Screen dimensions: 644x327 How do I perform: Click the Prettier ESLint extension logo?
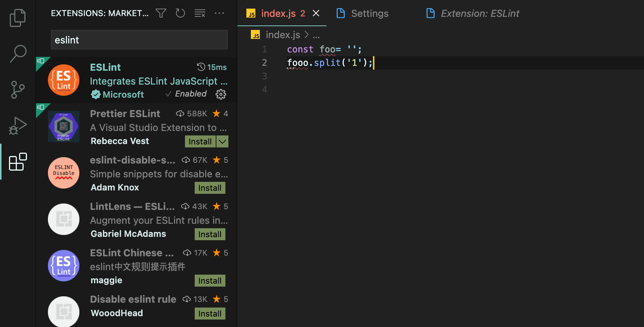64,126
